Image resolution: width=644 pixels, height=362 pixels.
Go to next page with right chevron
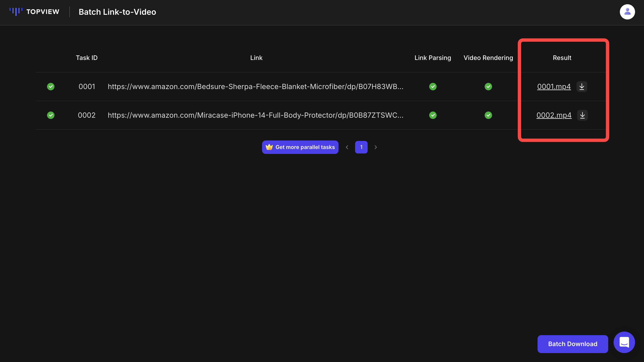[x=375, y=147]
